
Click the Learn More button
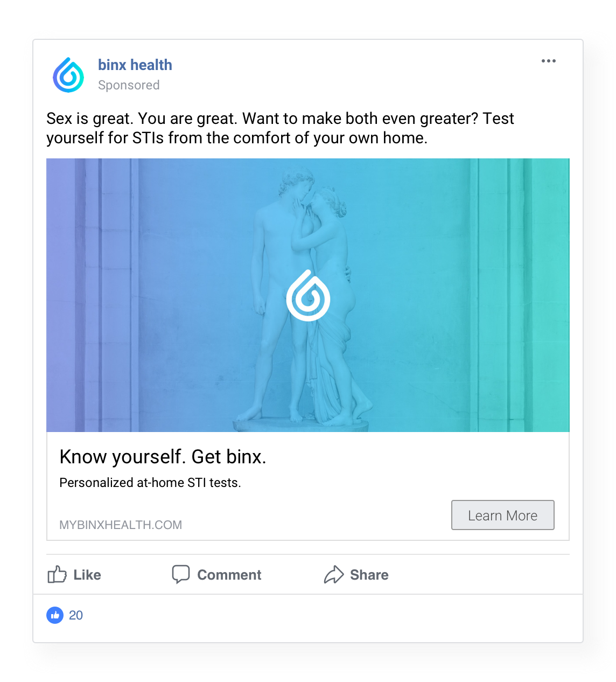point(502,515)
